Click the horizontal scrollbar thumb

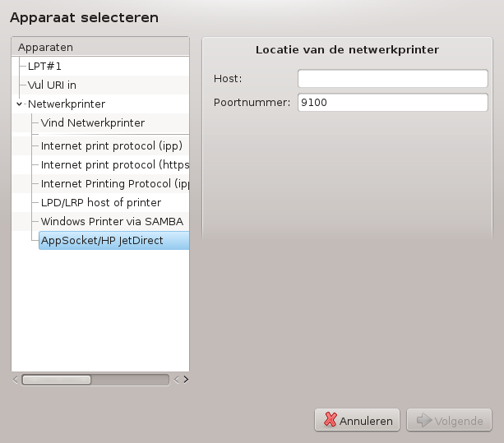pyautogui.click(x=57, y=380)
